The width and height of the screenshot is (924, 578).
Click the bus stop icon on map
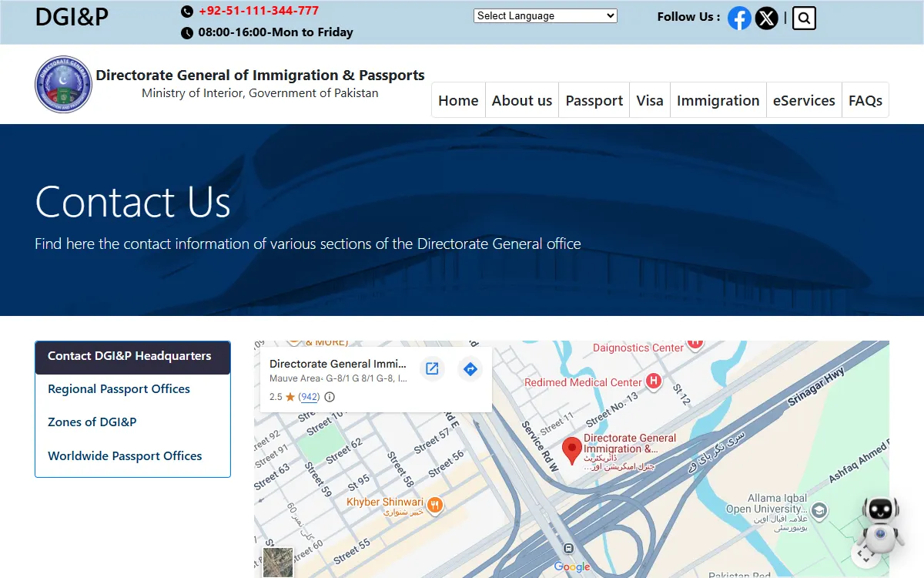coord(568,549)
